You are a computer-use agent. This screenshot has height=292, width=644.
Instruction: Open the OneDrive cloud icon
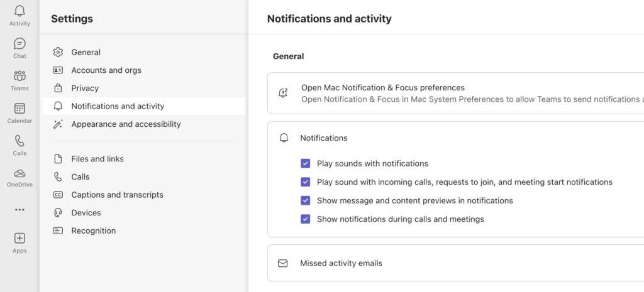click(19, 173)
